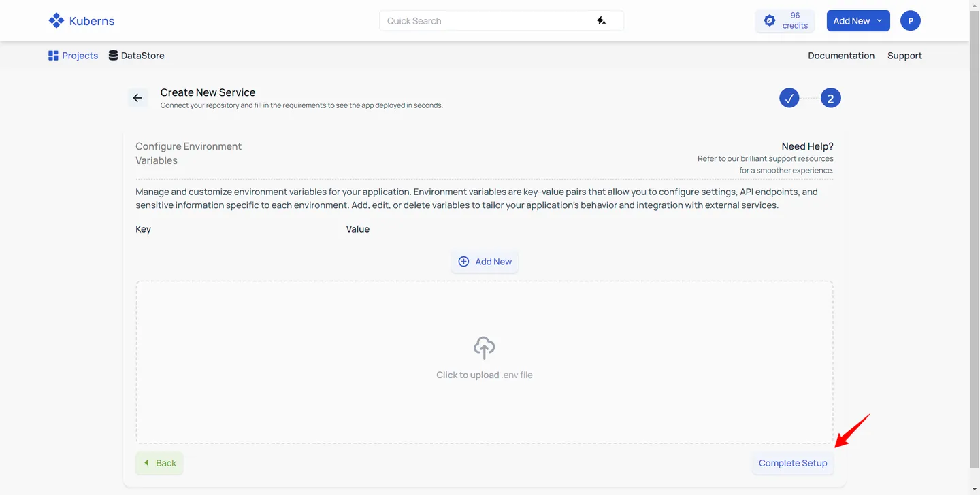Go back using the left arrow icon
The width and height of the screenshot is (980, 495).
tap(137, 98)
